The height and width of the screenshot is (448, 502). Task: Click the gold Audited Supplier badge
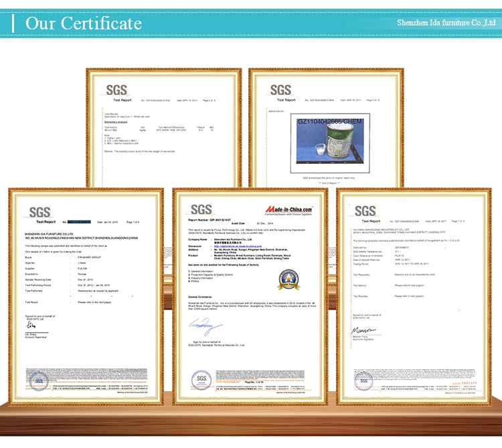click(288, 279)
